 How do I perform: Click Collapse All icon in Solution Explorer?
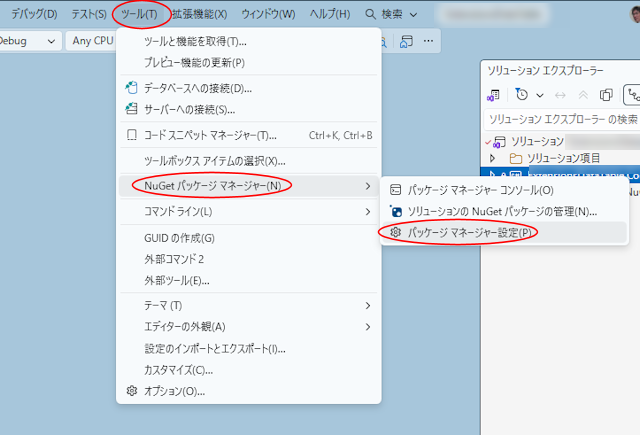point(605,95)
